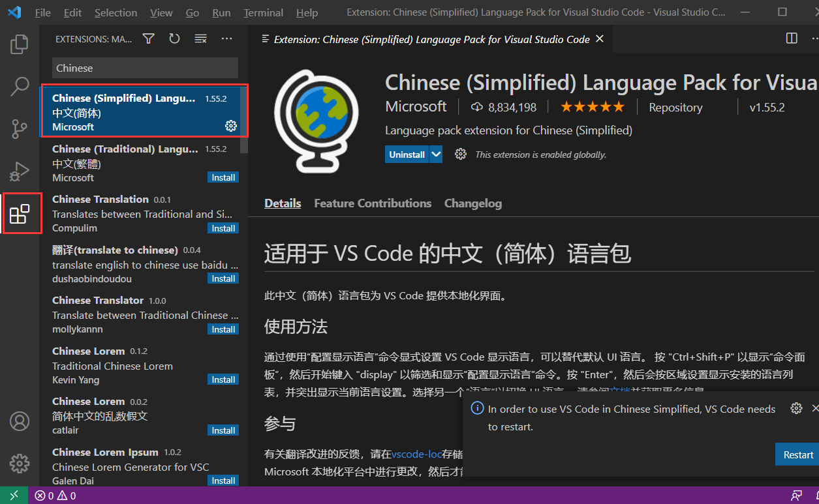Click the Uninstall button

pyautogui.click(x=407, y=155)
